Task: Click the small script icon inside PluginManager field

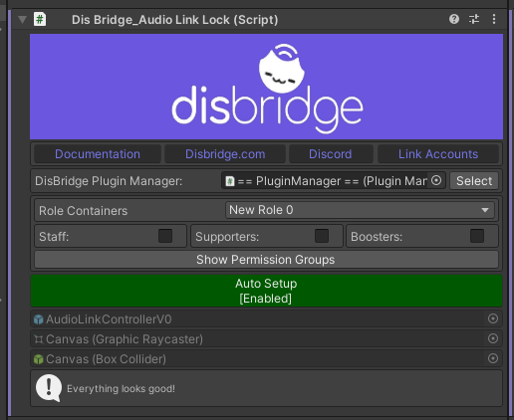Action: (230, 181)
